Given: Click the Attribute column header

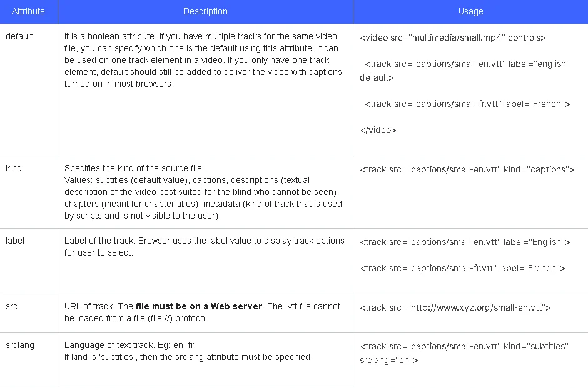Looking at the screenshot, I should [x=28, y=11].
